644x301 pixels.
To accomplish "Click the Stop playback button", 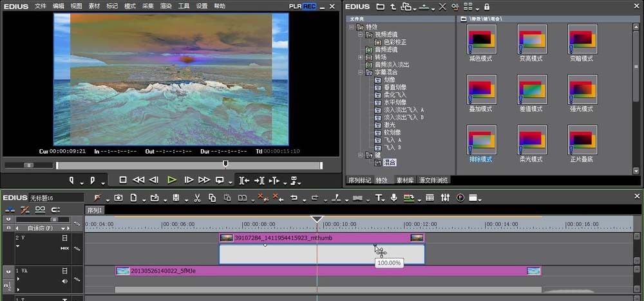I will click(x=123, y=180).
